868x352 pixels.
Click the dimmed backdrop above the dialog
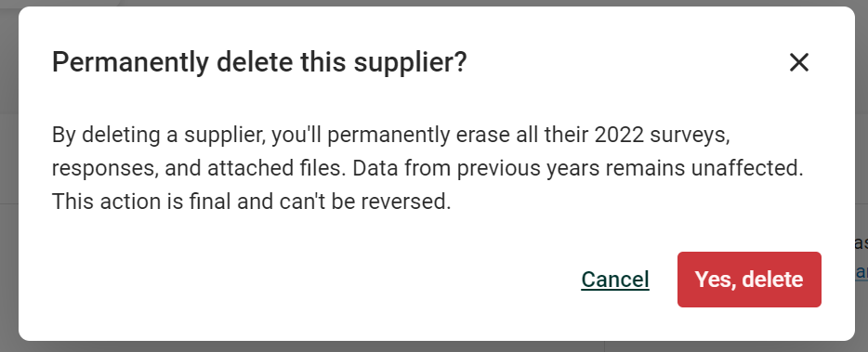click(x=434, y=3)
